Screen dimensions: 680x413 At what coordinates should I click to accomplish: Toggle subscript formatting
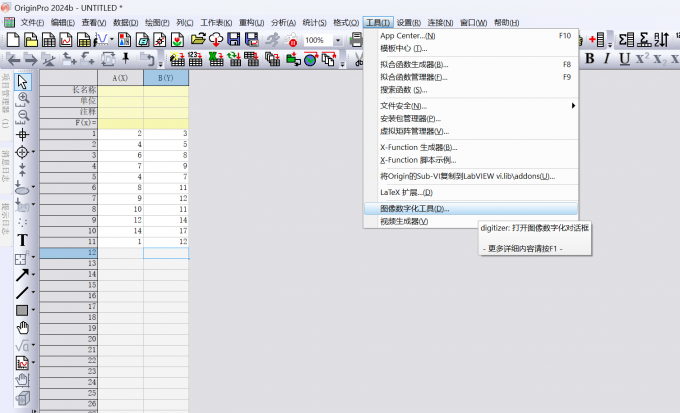pos(659,59)
